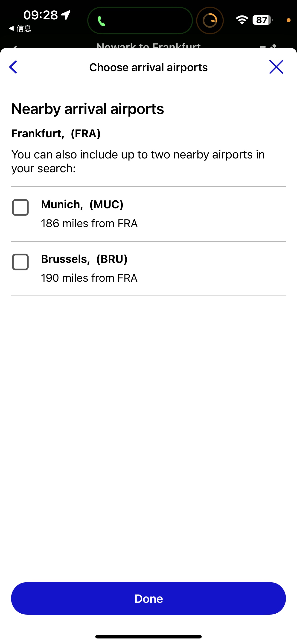Image resolution: width=297 pixels, height=644 pixels.
Task: Select the Munich, (MUC) label text
Action: coord(82,204)
